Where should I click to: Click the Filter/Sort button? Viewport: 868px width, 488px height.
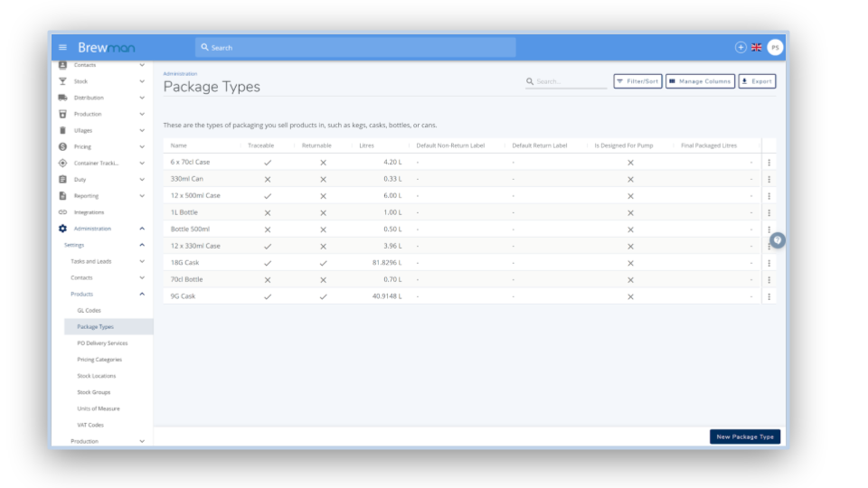click(x=637, y=81)
